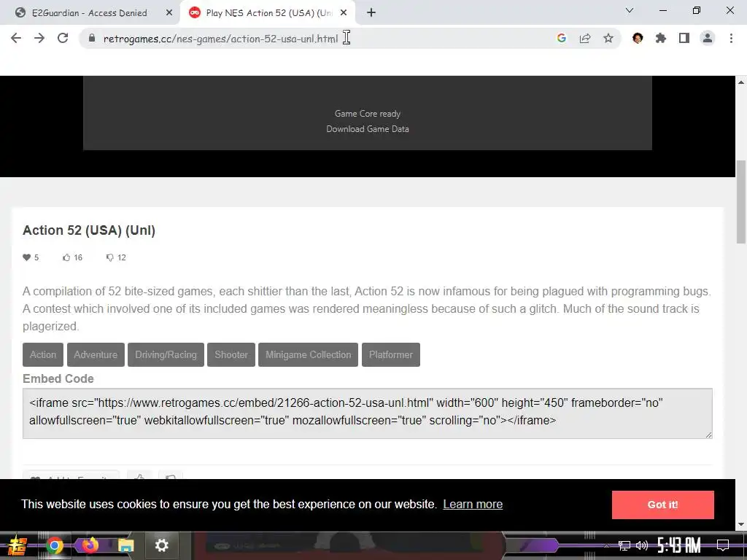Open the tab search chevron
This screenshot has height=560, width=747.
630,10
